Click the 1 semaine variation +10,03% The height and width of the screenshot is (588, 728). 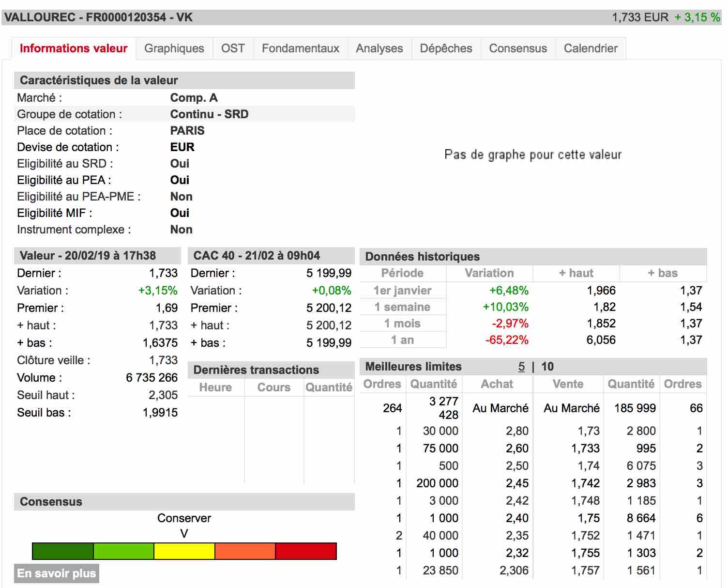pyautogui.click(x=505, y=307)
